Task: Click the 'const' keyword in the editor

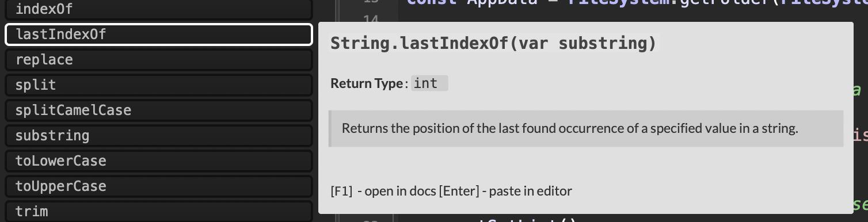Action: point(431,3)
